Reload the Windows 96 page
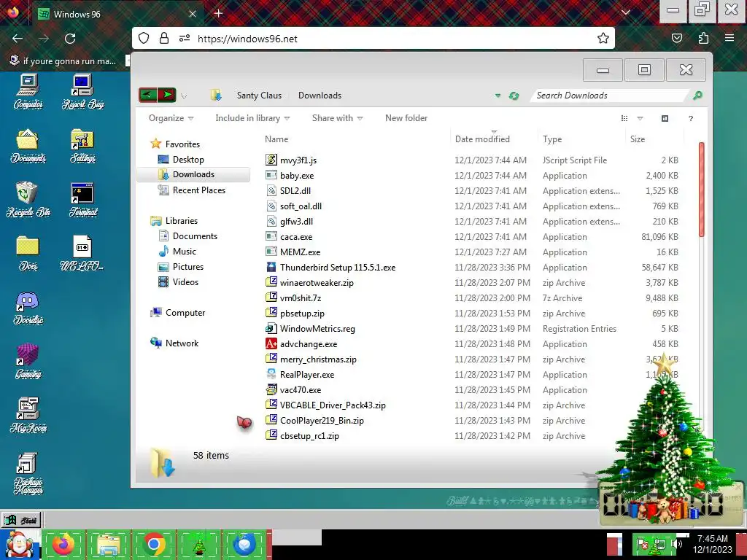Image resolution: width=747 pixels, height=560 pixels. [x=70, y=38]
